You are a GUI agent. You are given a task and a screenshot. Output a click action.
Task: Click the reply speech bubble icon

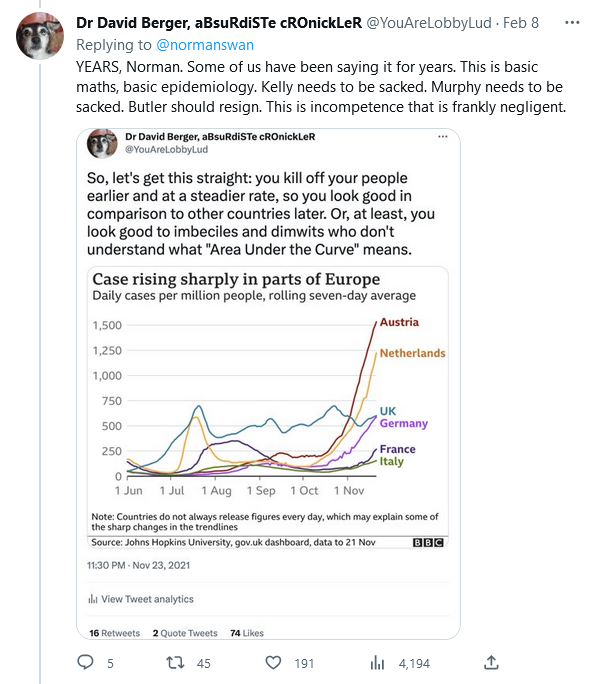(x=85, y=662)
